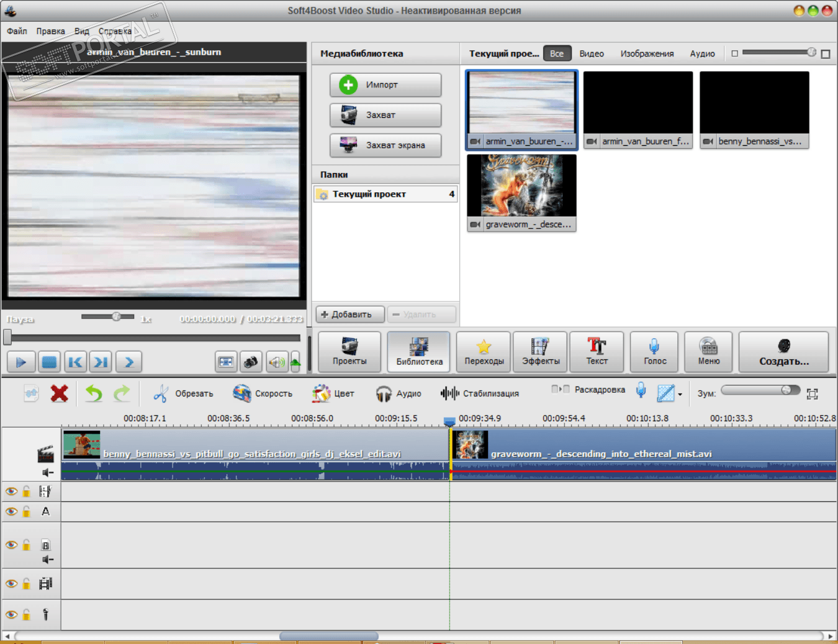Screen dimensions: 838x644
Task: Select the benny_bennassi media thumbnail
Action: pyautogui.click(x=754, y=110)
